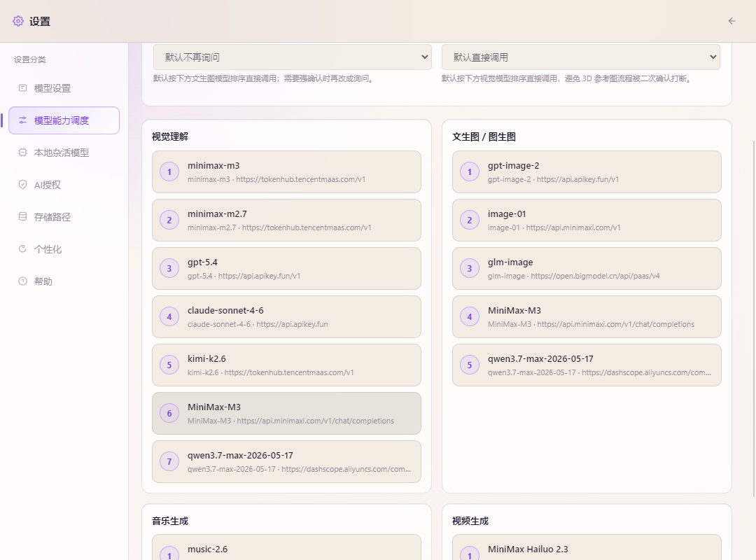Viewport: 756px width, 560px height.
Task: Select the image-01 model card
Action: coord(587,220)
